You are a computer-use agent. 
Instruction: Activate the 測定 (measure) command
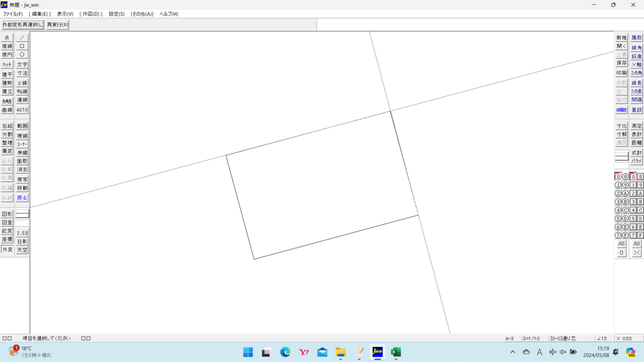[x=636, y=125]
